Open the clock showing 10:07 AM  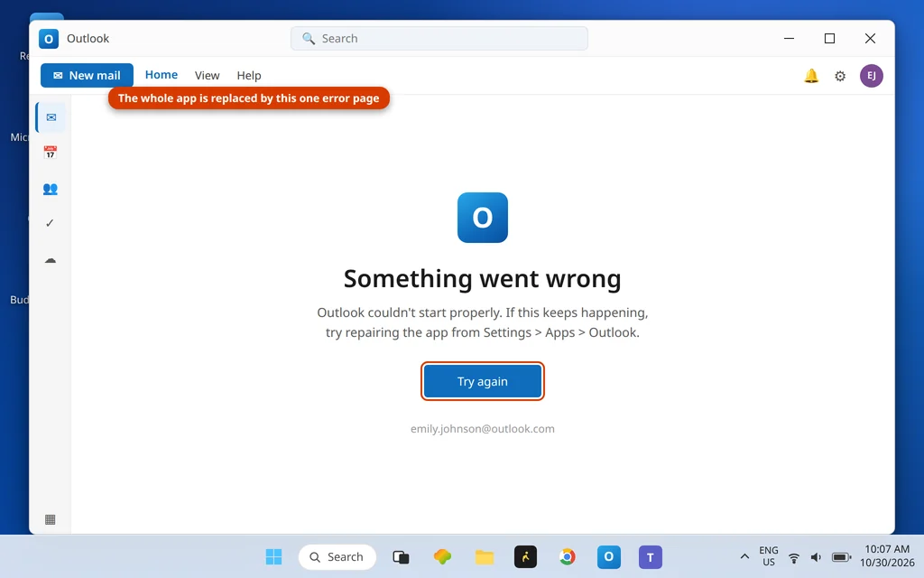887,556
